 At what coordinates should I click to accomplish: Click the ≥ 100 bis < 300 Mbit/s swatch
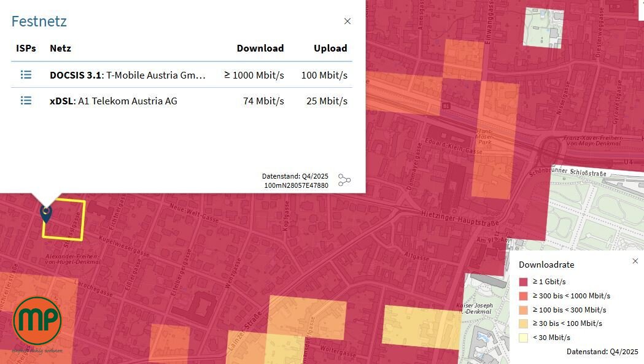coord(523,310)
